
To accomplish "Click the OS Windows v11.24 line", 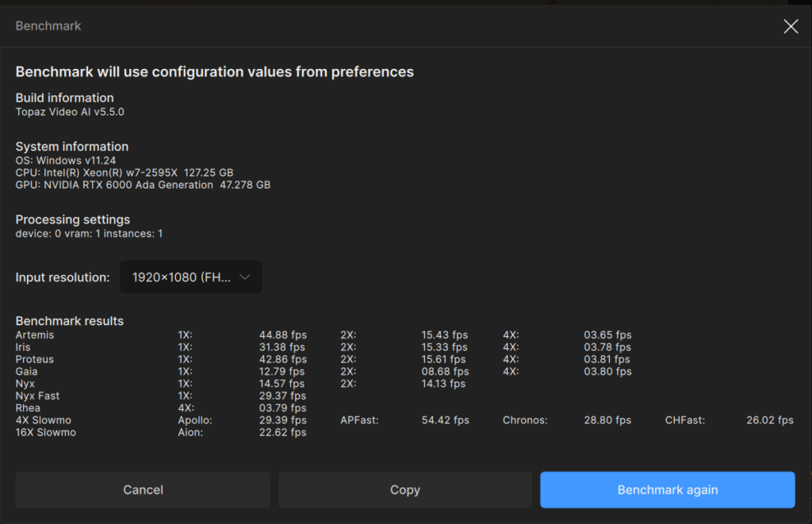I will (x=66, y=160).
